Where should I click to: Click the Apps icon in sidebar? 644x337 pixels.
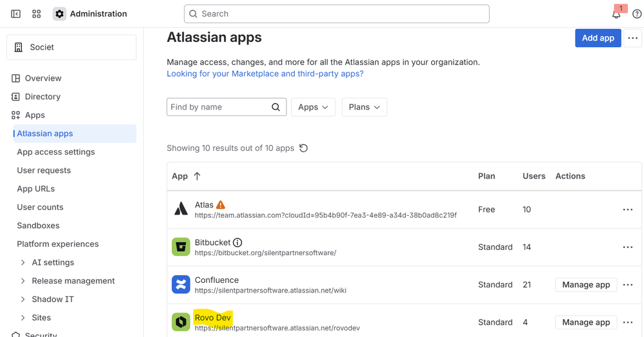click(x=15, y=115)
